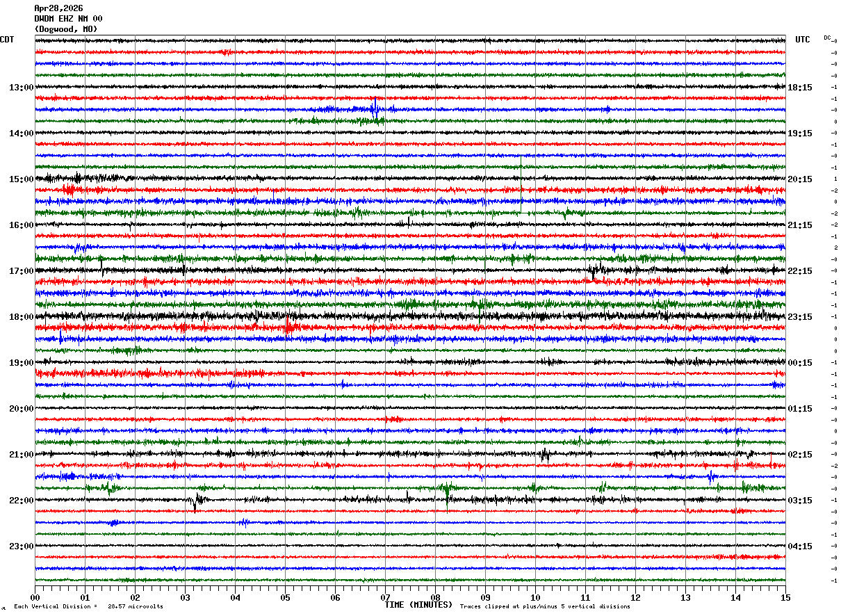841x616 pixels.
Task: Select the 23:00 CDT time label
Action: click(22, 546)
